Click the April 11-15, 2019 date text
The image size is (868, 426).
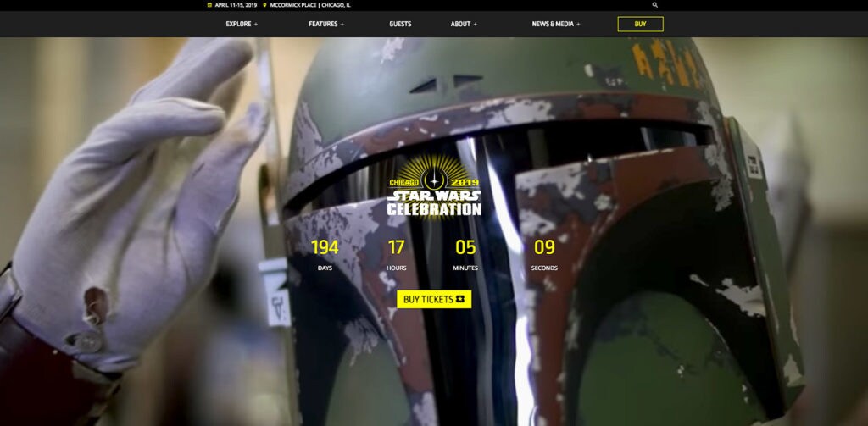[x=236, y=5]
